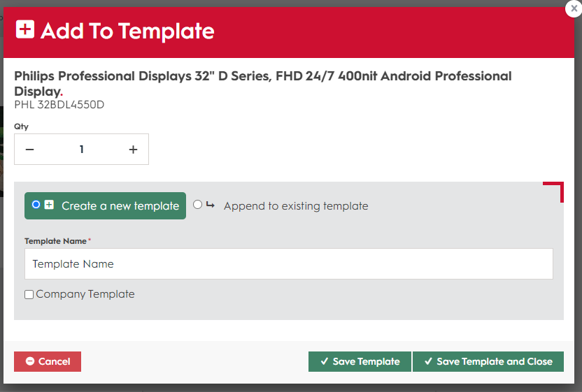Choose the Create a new template button
Viewport: 582px width, 392px height.
(x=105, y=206)
